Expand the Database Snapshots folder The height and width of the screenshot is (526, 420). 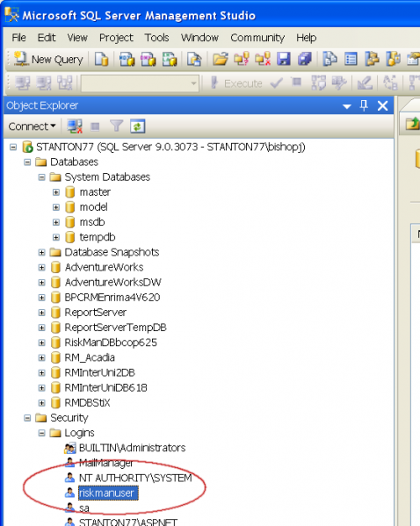(x=41, y=252)
